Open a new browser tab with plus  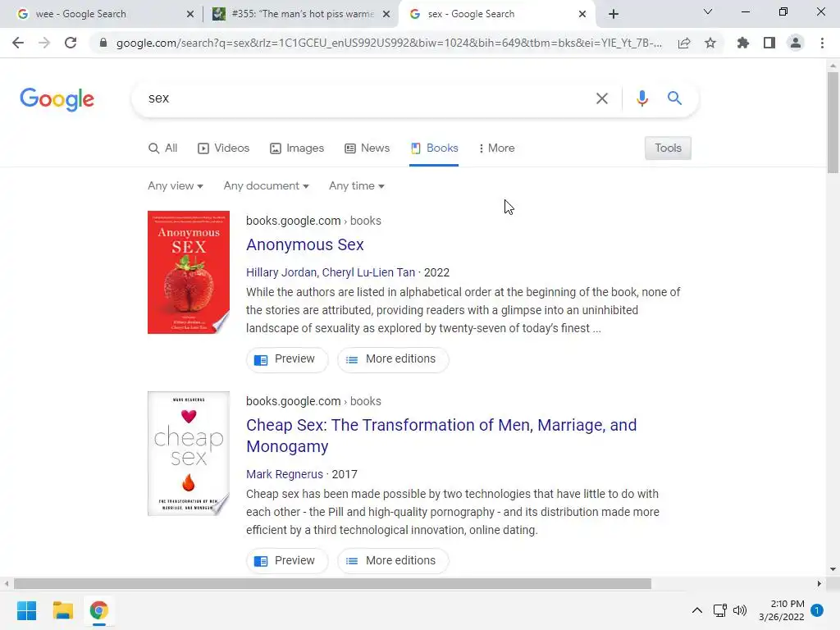(614, 14)
